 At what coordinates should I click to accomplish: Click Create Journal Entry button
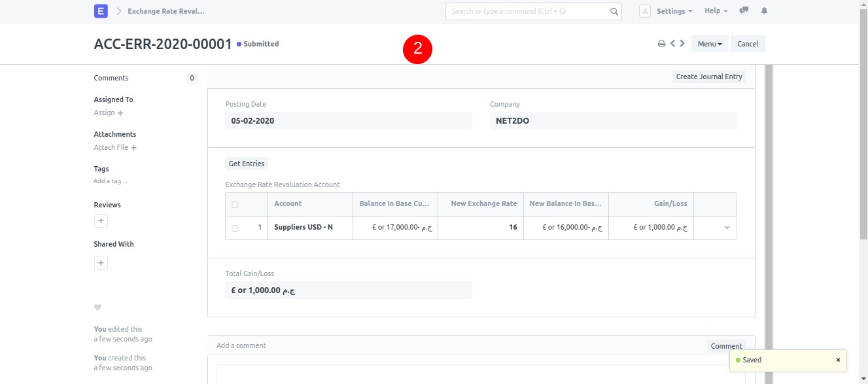(x=709, y=77)
